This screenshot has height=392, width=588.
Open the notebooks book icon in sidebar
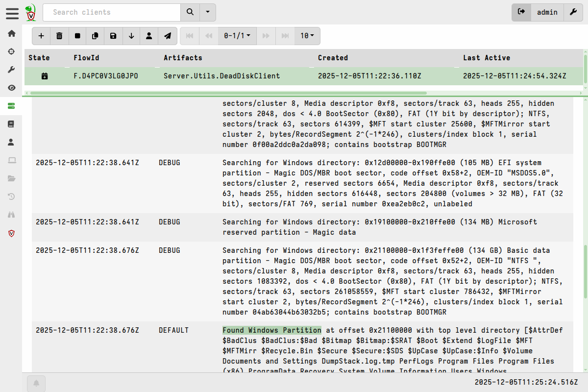point(11,124)
